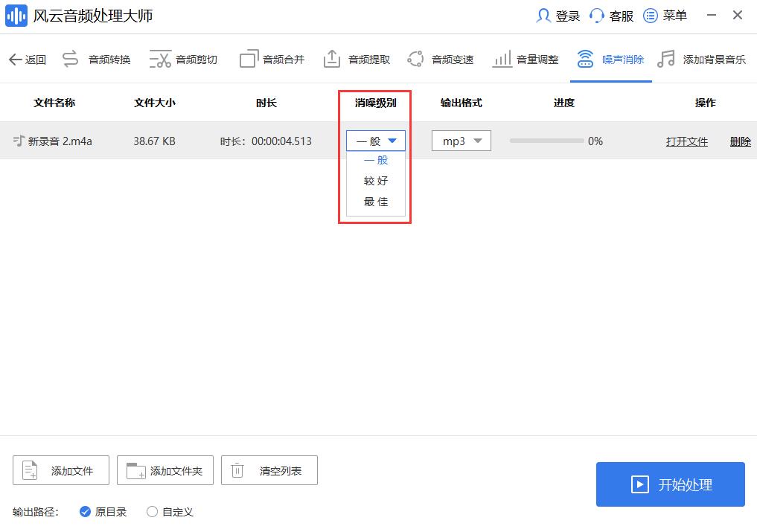Click the 文件大小 column header
This screenshot has width=757, height=532.
[x=155, y=103]
